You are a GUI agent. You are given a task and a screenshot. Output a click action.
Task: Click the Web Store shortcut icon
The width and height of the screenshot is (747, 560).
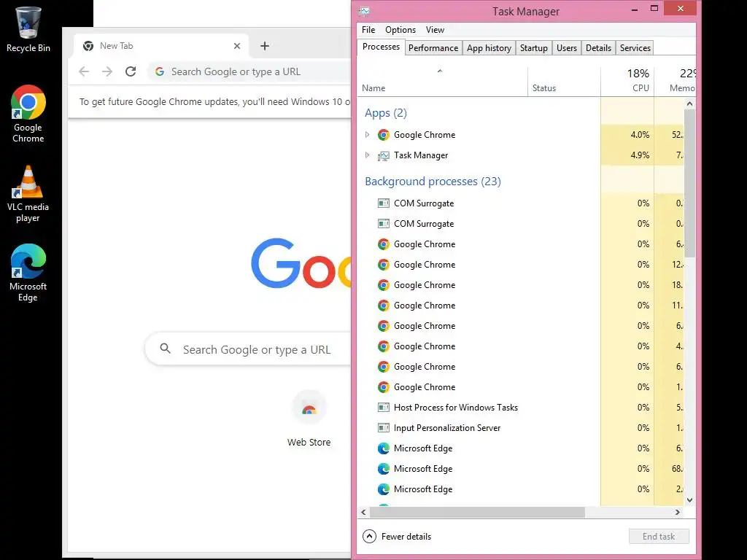(309, 408)
